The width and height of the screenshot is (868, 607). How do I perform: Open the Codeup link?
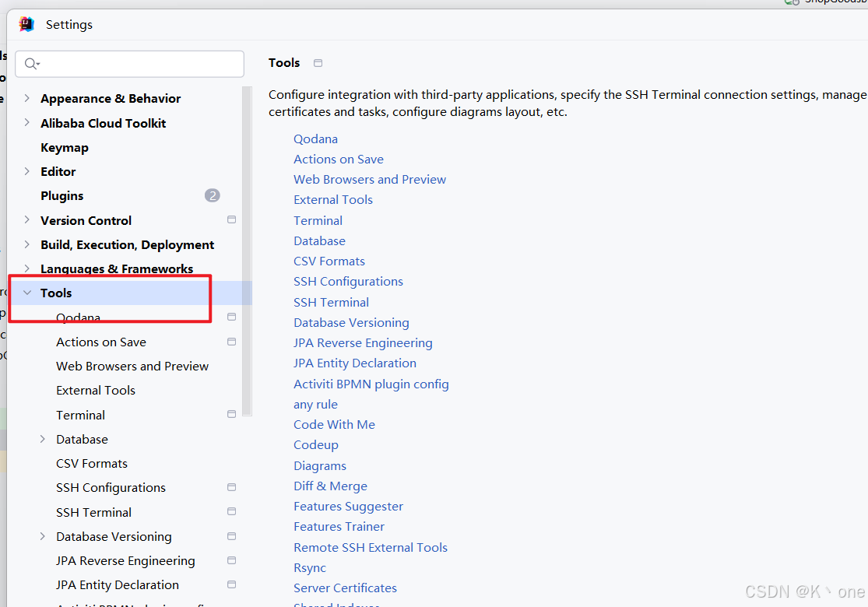(x=315, y=445)
